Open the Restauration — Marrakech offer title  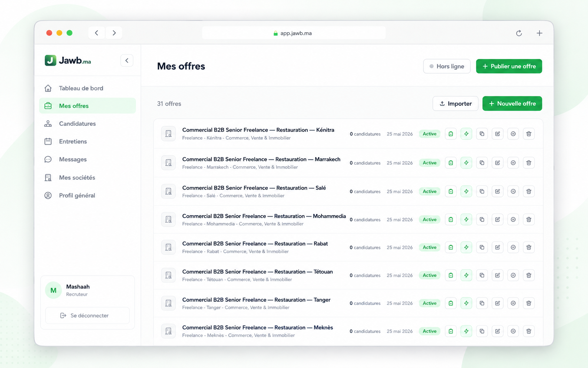(x=261, y=159)
